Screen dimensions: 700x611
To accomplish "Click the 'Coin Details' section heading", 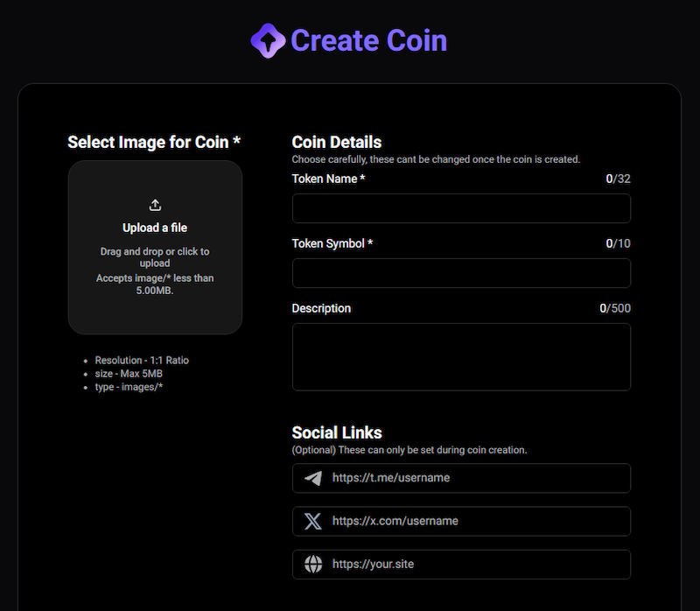I will (x=337, y=142).
